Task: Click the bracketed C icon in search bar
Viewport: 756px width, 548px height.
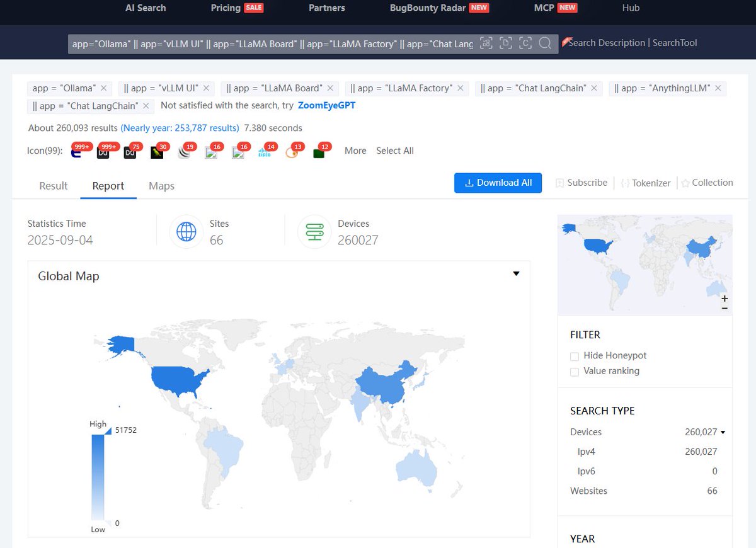Action: 525,43
